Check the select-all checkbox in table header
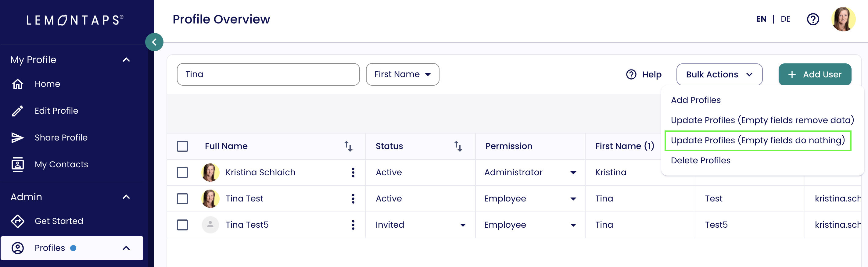Viewport: 868px width, 267px height. click(x=182, y=146)
